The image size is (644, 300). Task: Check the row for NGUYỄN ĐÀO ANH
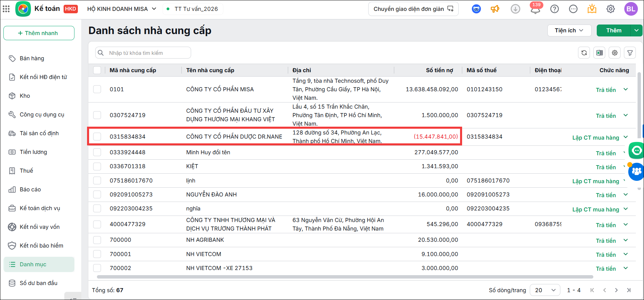click(x=97, y=194)
